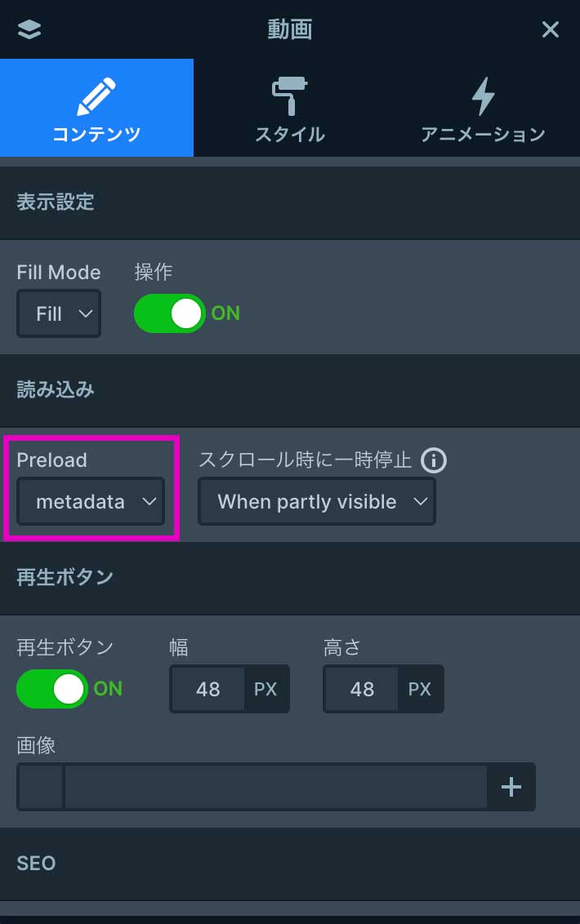Screen dimensions: 580x924
Task: Click the 高さ height value field
Action: (362, 689)
